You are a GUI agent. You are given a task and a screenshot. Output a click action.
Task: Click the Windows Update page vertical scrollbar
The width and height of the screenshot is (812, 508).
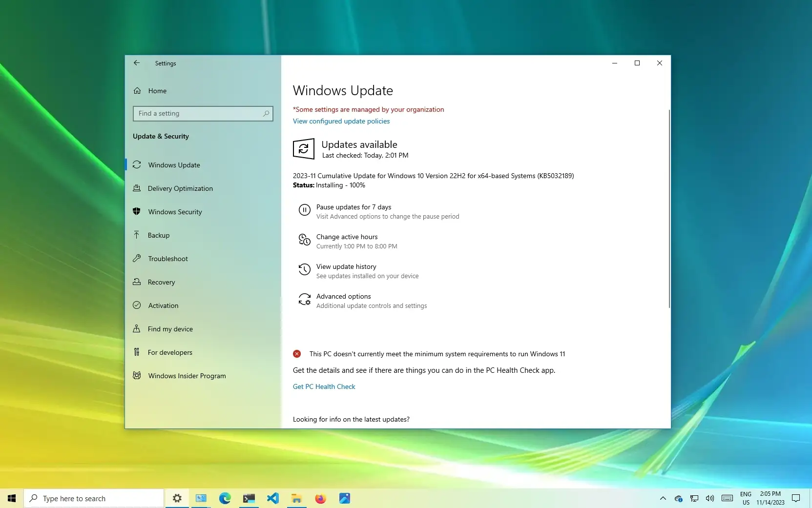(669, 209)
